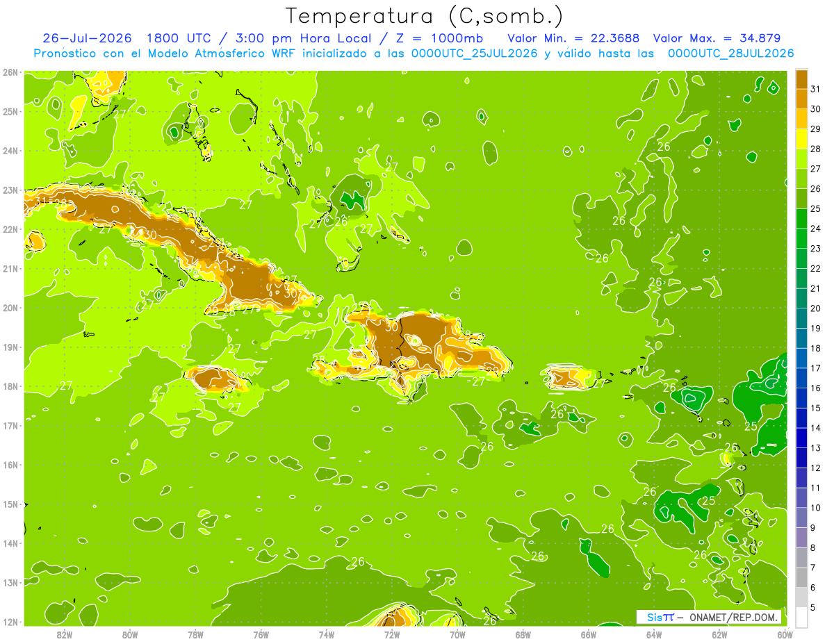Click the '72W' longitude label

pyautogui.click(x=392, y=634)
